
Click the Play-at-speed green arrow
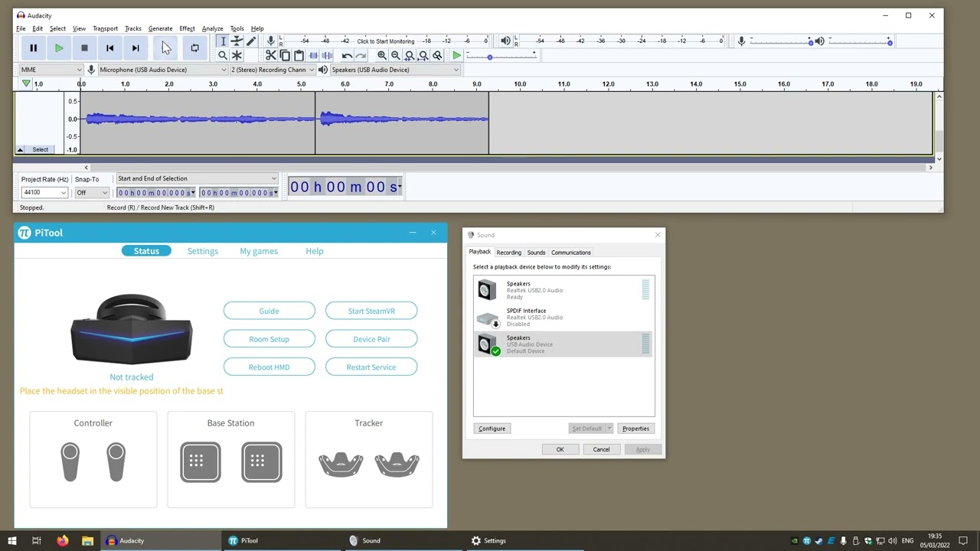click(x=456, y=55)
